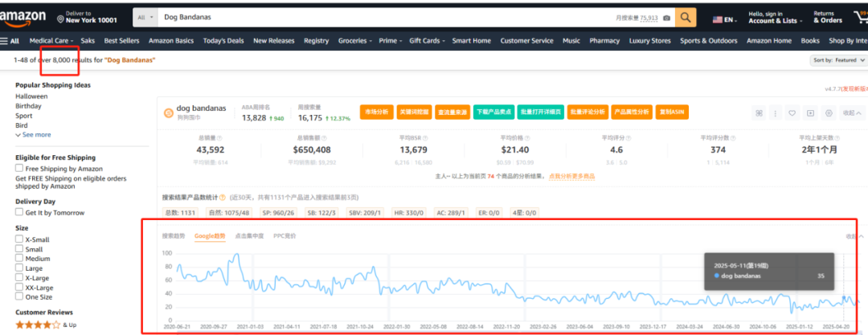
Task: Click the 点我分析更多商品 link
Action: click(572, 176)
